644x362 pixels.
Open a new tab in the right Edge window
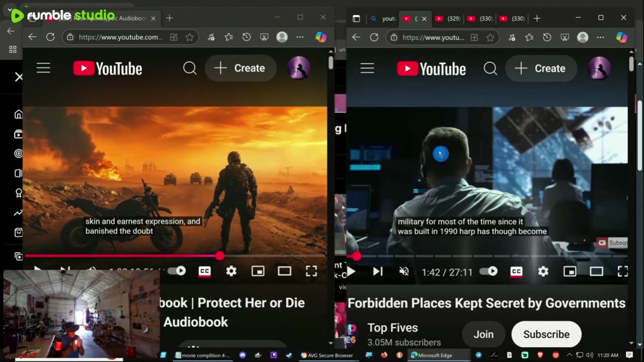537,19
